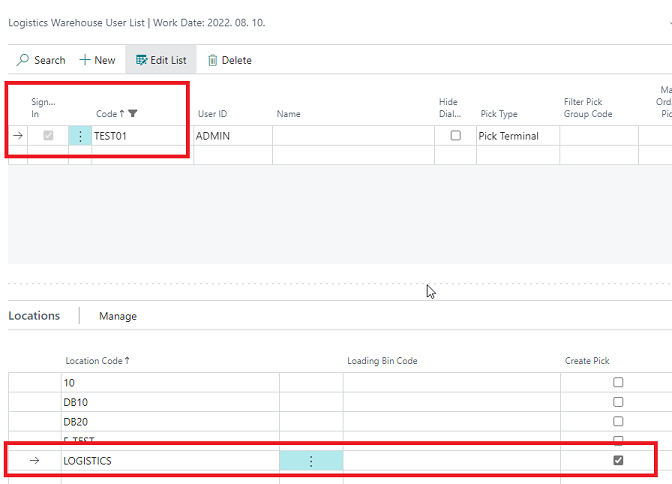Open the TEST01 row options menu
The width and height of the screenshot is (672, 484).
(x=80, y=136)
